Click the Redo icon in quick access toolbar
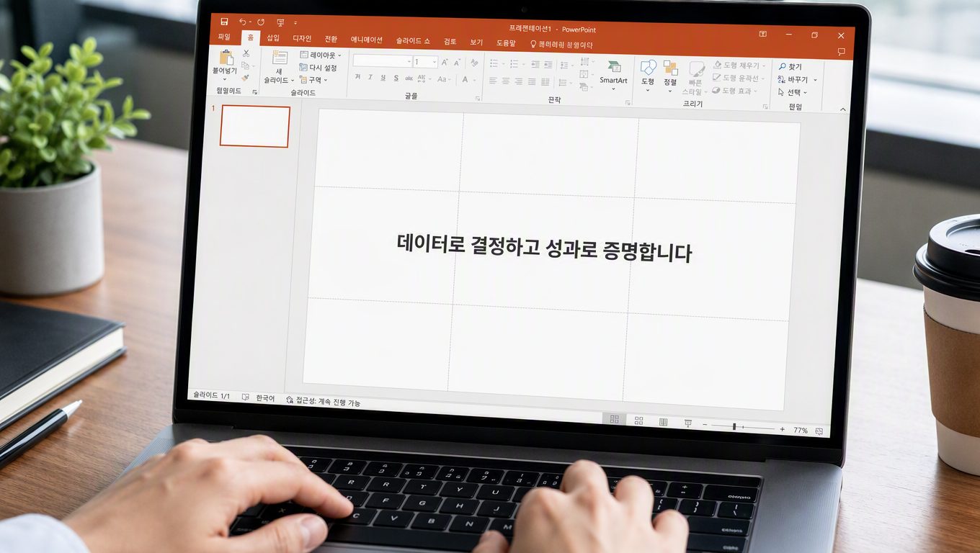The width and height of the screenshot is (980, 553). coord(261,23)
